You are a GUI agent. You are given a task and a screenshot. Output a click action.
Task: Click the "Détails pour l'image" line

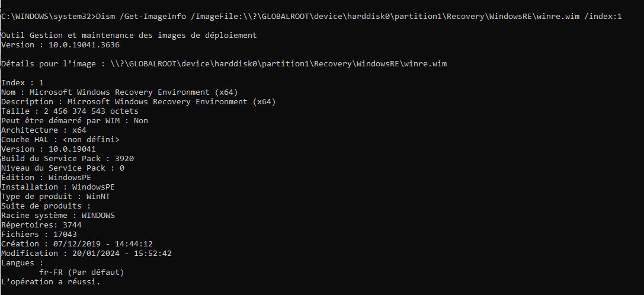[223, 63]
